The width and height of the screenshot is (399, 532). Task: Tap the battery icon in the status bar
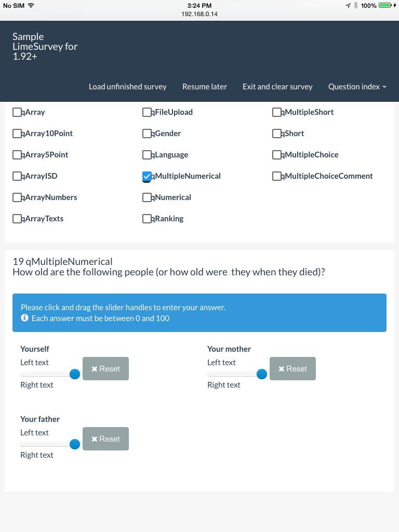[385, 5]
